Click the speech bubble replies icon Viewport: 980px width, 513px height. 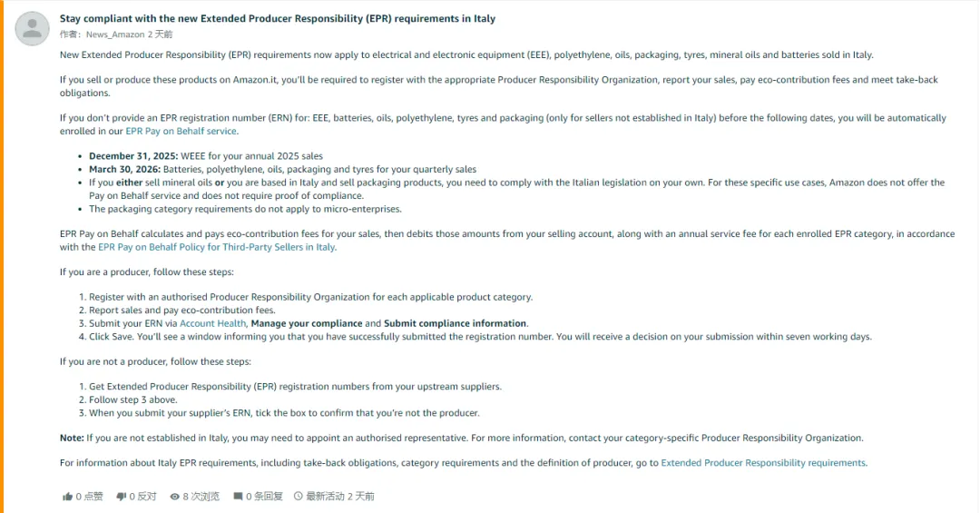pyautogui.click(x=238, y=497)
